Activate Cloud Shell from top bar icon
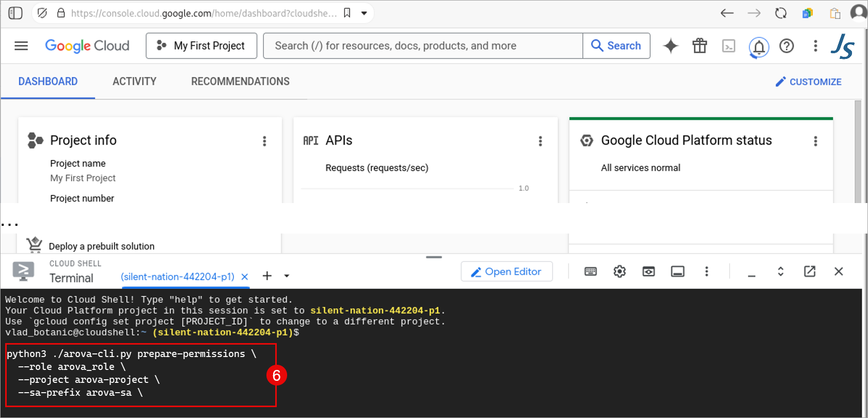 point(729,46)
